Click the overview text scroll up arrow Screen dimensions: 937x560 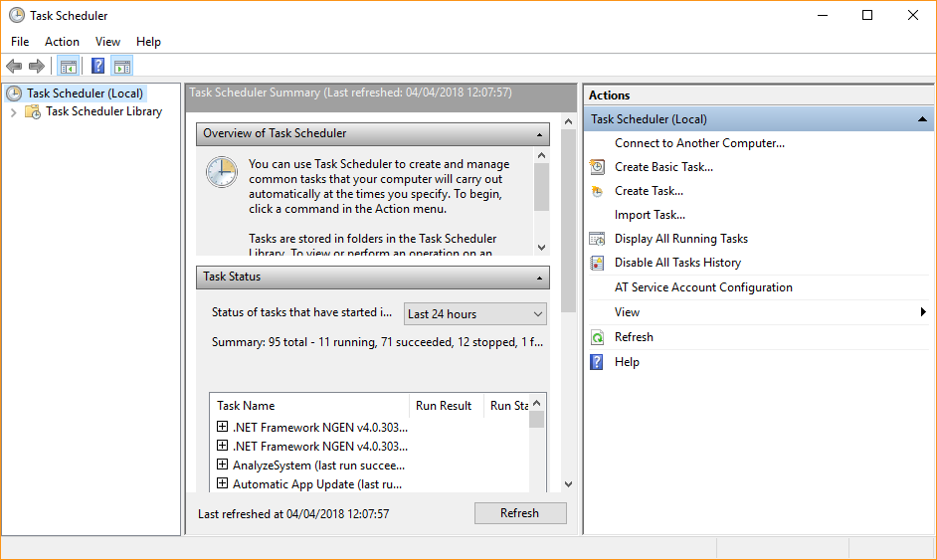[x=541, y=155]
